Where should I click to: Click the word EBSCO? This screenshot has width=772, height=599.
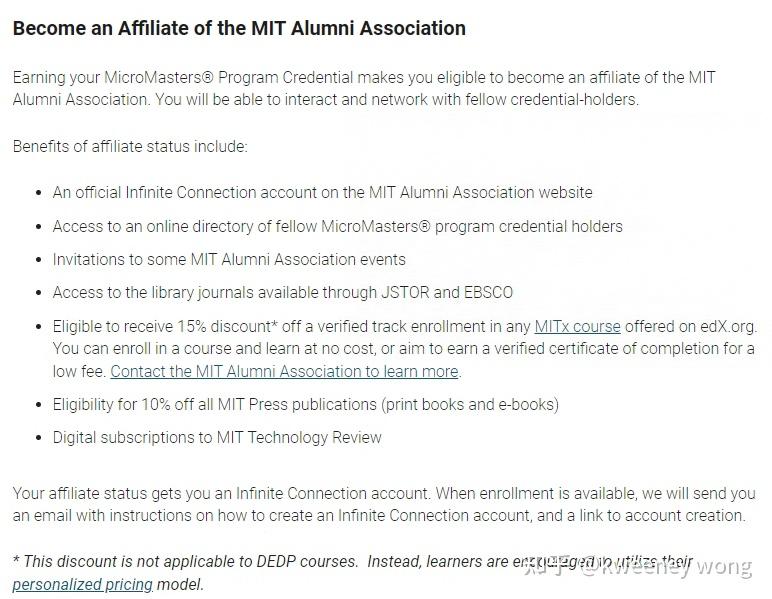488,293
